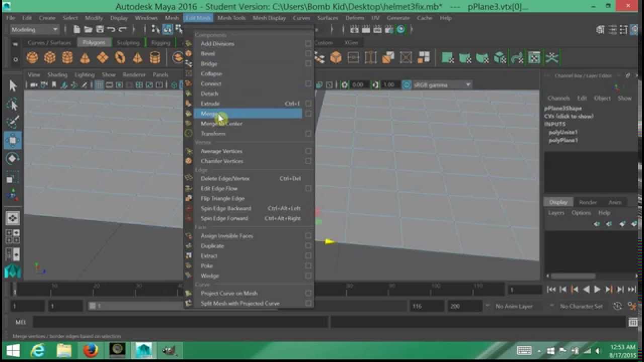Open Firefox from the Windows taskbar
644x362 pixels.
(x=90, y=350)
